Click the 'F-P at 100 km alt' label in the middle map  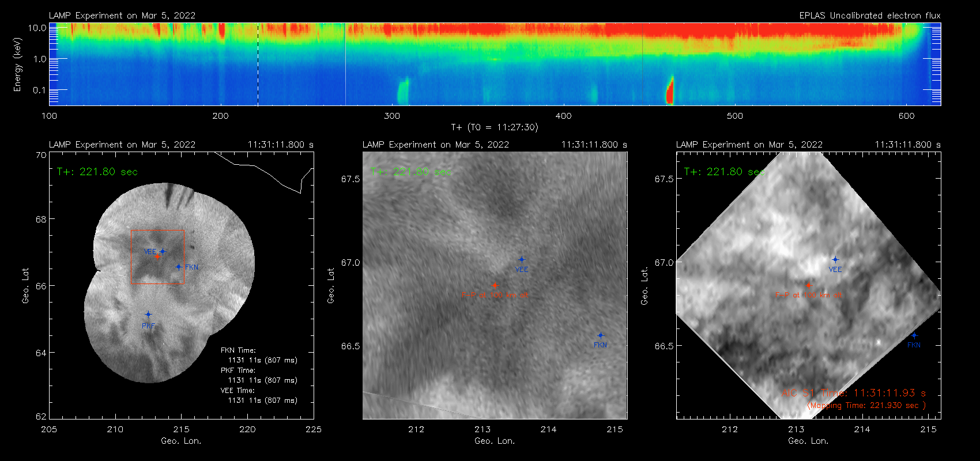coord(495,295)
